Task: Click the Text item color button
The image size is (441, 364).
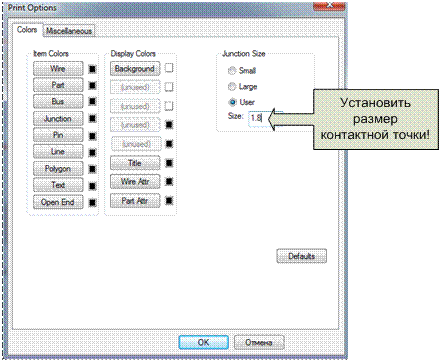Action: [x=58, y=185]
